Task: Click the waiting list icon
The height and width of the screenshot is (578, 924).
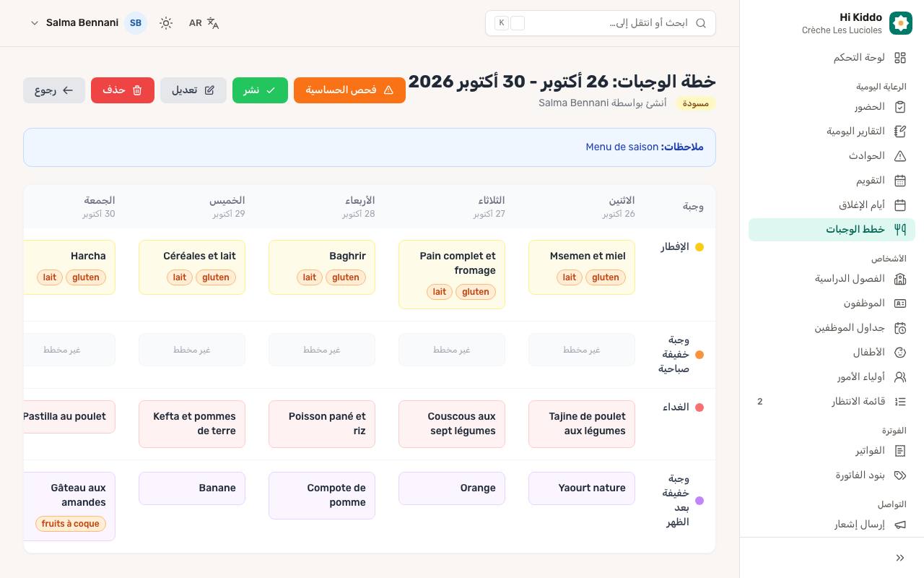Action: click(x=900, y=402)
